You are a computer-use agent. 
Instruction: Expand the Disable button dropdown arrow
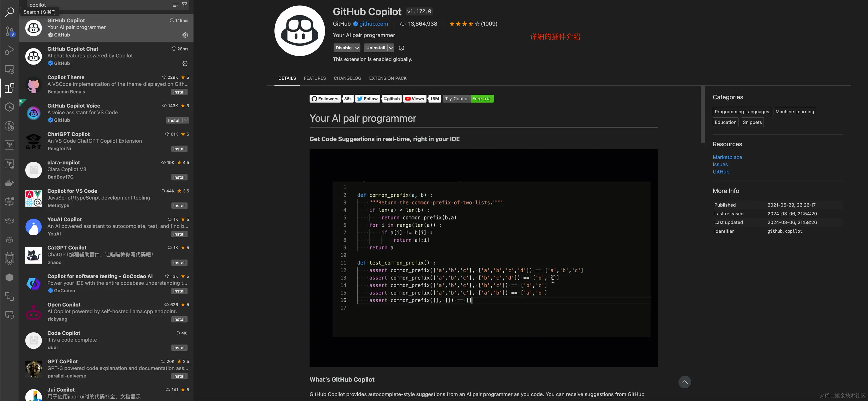[x=357, y=48]
